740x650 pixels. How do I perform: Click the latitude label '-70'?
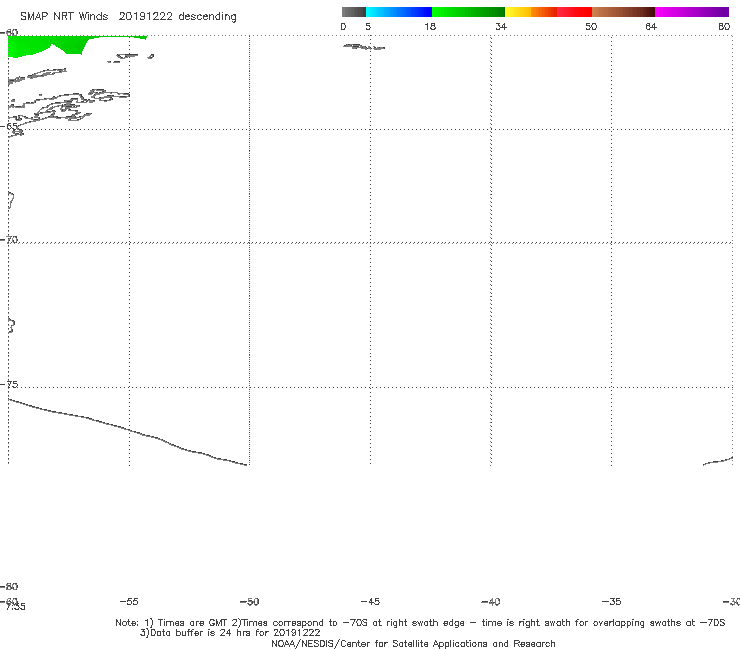point(9,239)
